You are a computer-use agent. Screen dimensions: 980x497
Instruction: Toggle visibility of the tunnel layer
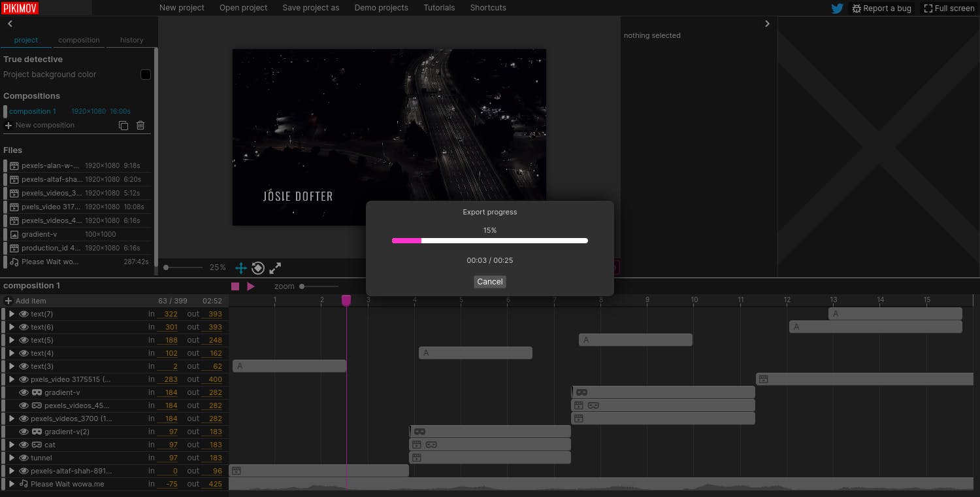point(24,458)
